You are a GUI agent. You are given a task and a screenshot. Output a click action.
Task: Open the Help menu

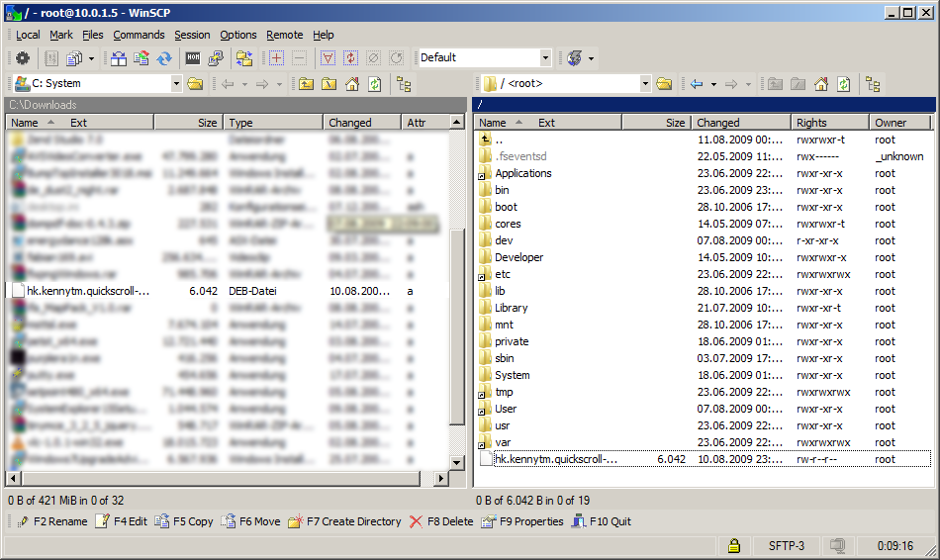tap(324, 35)
